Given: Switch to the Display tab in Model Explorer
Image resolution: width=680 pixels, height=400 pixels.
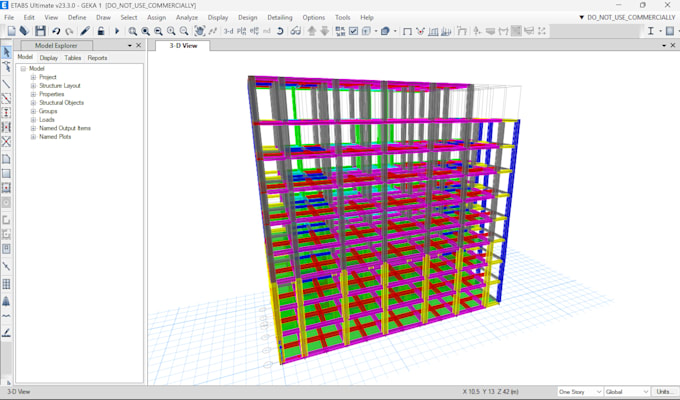Looking at the screenshot, I should (49, 58).
